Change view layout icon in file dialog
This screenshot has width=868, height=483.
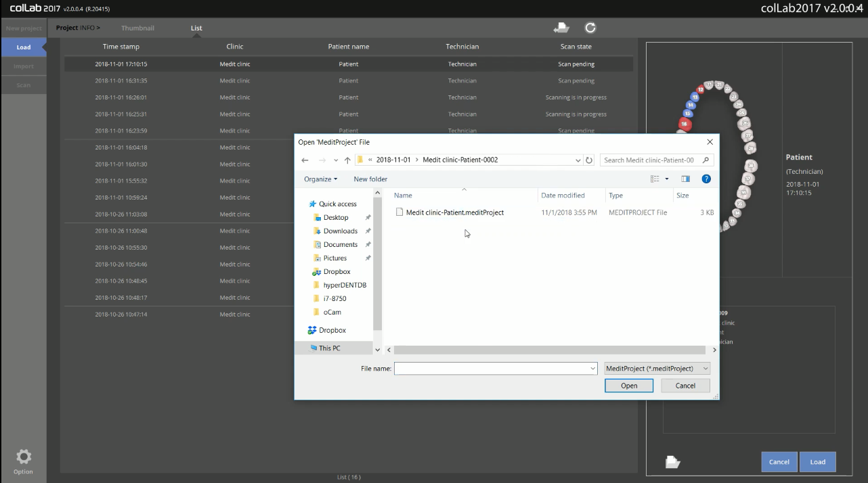pos(655,179)
